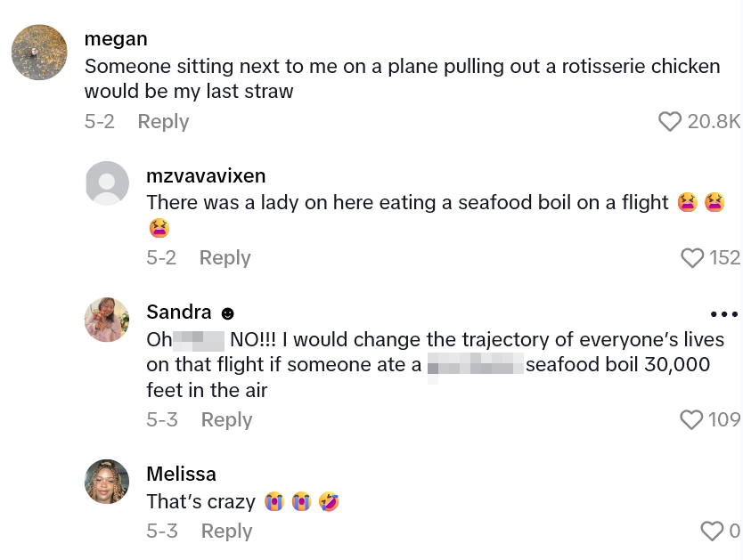Click the smiley badge next to Sandra
This screenshot has height=560, width=743.
click(227, 313)
